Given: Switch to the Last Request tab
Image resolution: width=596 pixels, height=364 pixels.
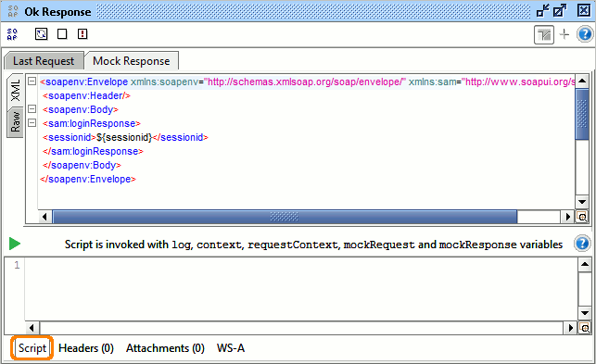Looking at the screenshot, I should pos(44,61).
